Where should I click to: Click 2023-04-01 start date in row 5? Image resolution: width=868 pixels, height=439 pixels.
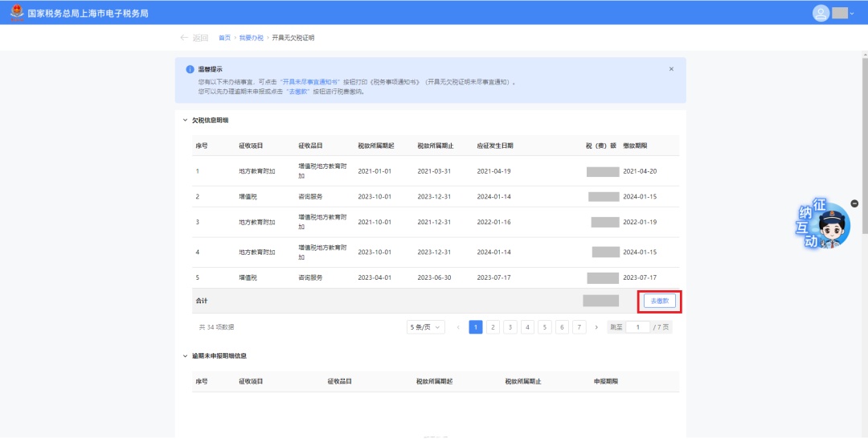tap(375, 277)
